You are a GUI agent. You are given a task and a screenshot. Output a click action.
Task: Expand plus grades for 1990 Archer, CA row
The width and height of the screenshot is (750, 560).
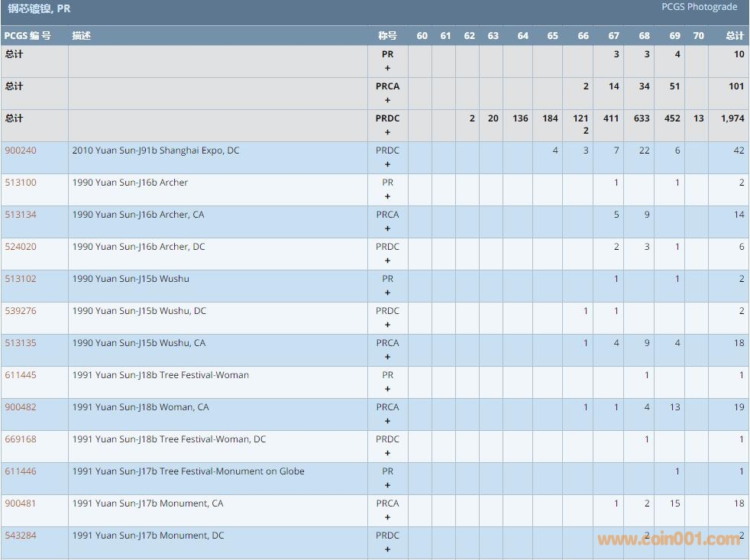(x=387, y=228)
